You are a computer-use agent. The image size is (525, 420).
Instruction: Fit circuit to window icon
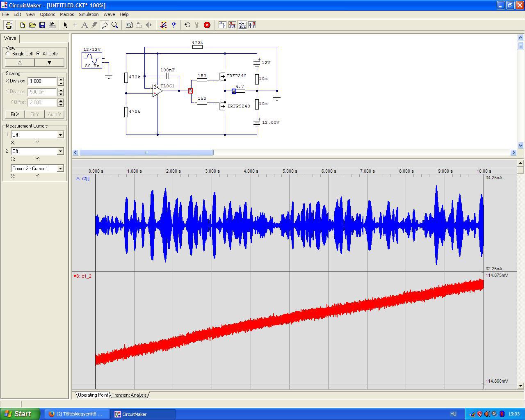point(129,25)
